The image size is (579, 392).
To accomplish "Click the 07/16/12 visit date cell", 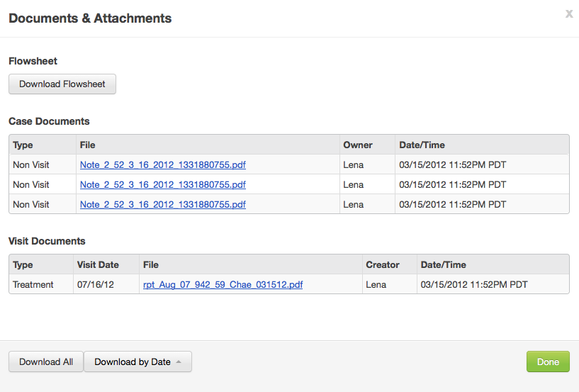I will point(94,285).
